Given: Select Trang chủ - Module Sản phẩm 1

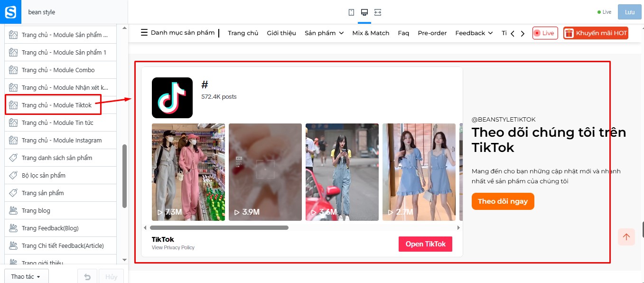Looking at the screenshot, I should click(x=61, y=52).
